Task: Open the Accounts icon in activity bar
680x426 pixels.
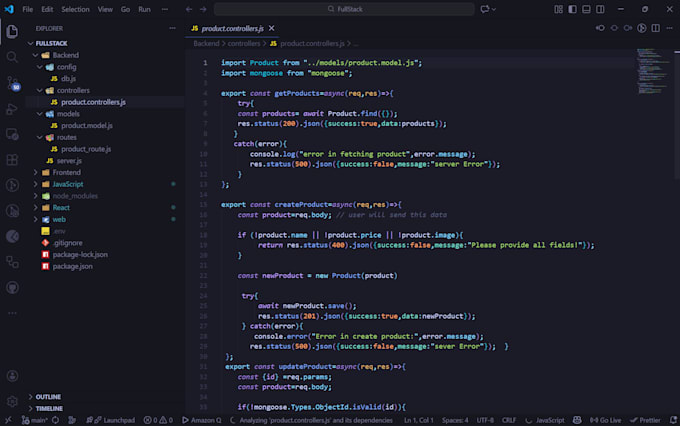Action: [x=12, y=376]
